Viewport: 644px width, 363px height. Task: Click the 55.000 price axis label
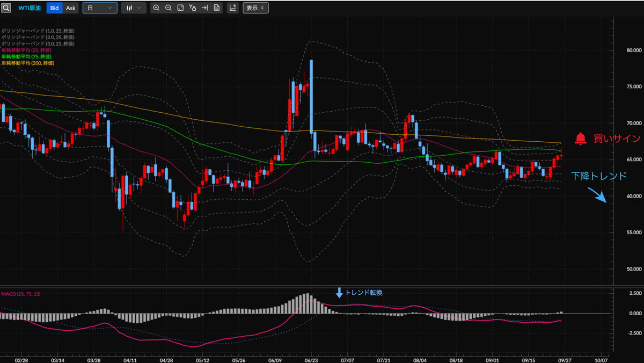tap(634, 233)
